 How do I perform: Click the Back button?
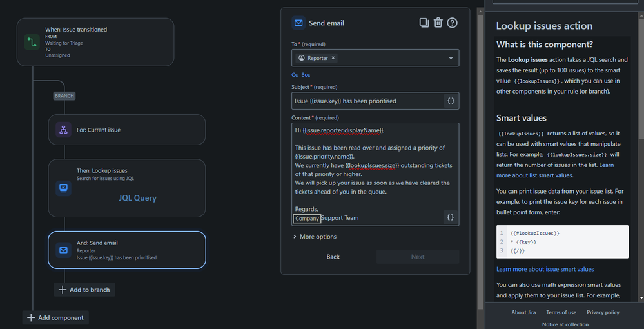pyautogui.click(x=333, y=257)
